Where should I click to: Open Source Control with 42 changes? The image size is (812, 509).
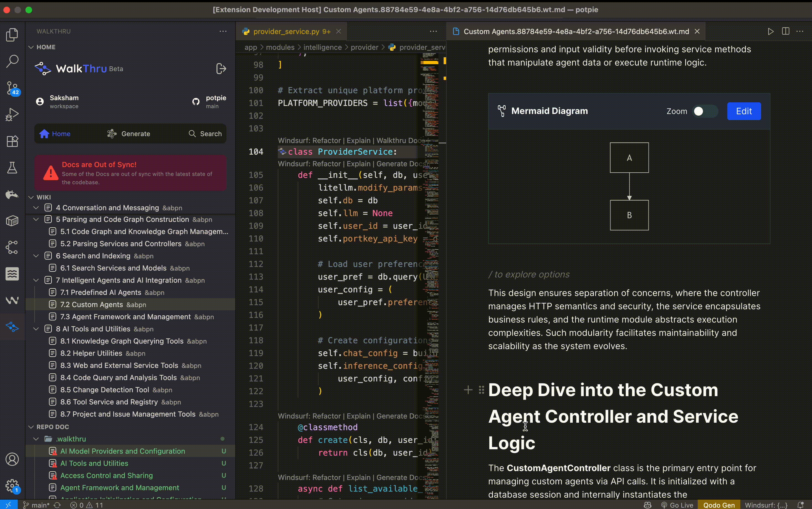coord(12,88)
